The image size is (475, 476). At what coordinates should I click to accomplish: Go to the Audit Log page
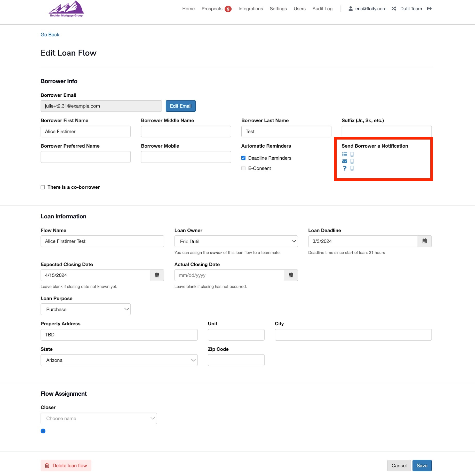click(x=322, y=9)
